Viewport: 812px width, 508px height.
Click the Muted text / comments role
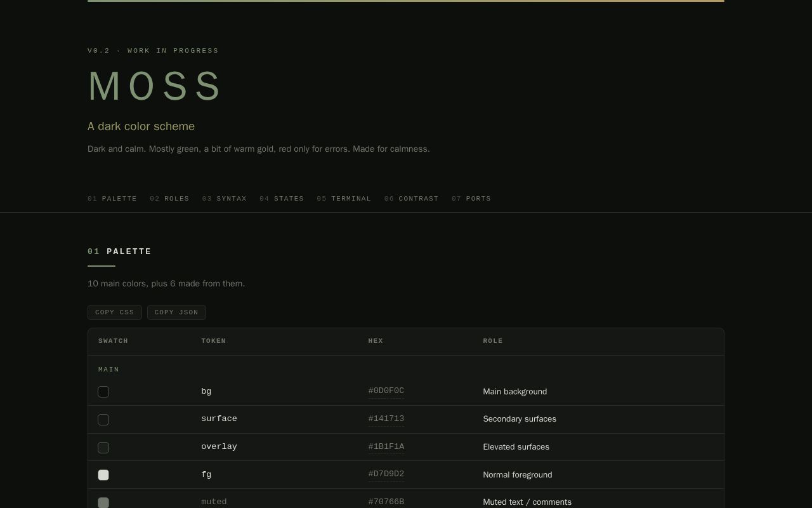pyautogui.click(x=527, y=502)
